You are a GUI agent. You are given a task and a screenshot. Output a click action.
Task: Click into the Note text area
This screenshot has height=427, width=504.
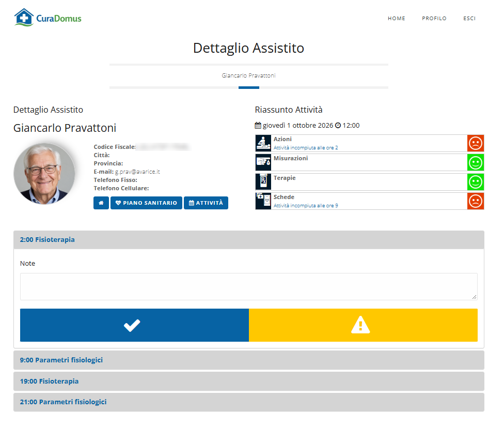tap(249, 287)
